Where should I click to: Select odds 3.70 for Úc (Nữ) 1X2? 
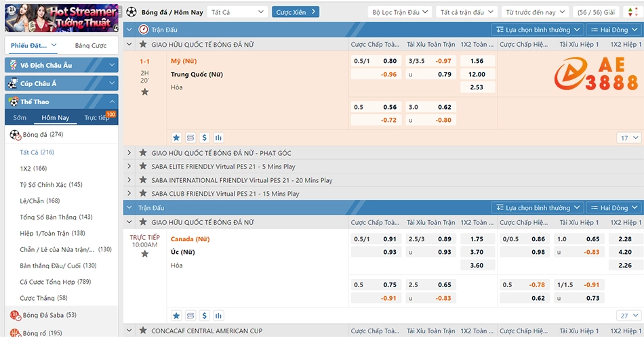point(477,252)
